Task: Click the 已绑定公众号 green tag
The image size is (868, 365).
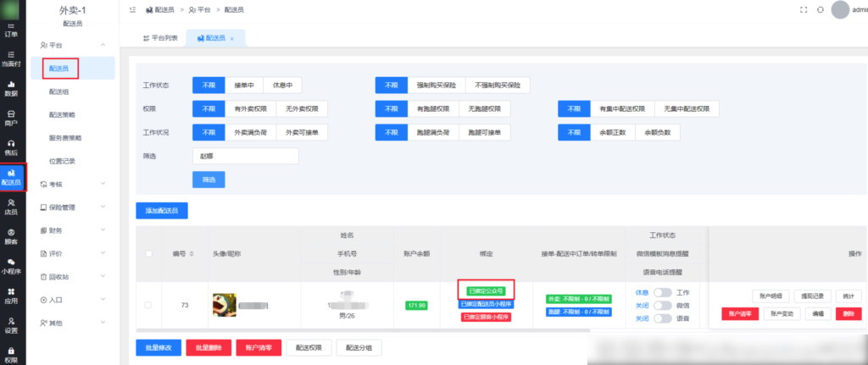Action: pos(487,290)
